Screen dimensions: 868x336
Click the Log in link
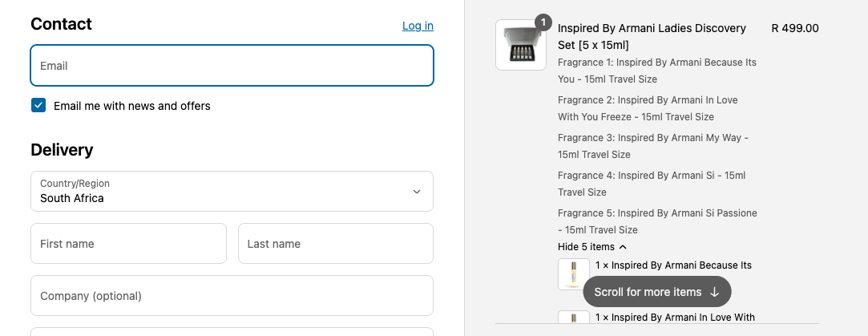418,26
